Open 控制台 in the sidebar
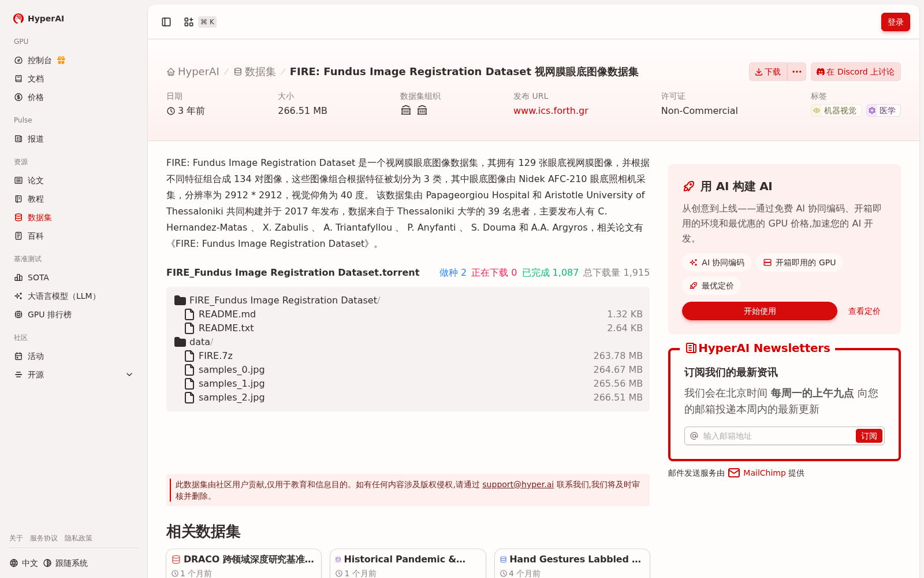This screenshot has width=924, height=578. (x=39, y=60)
